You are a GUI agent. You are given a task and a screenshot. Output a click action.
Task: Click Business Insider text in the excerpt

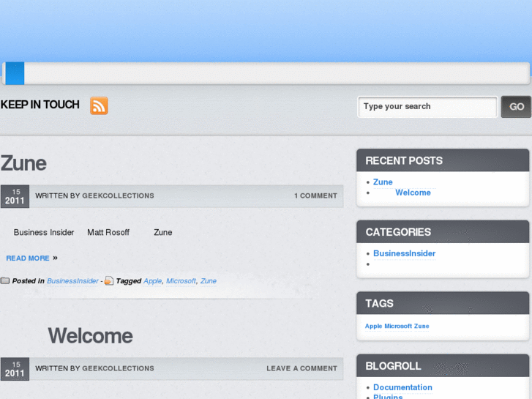click(44, 232)
